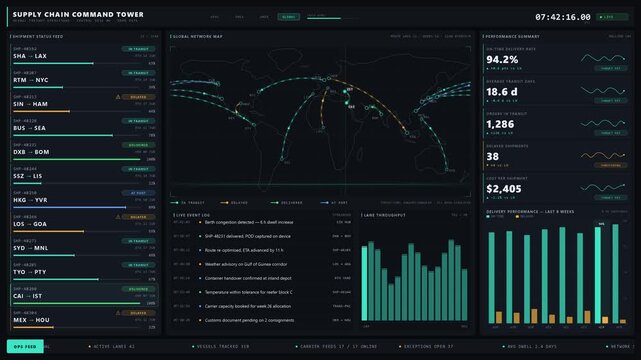
Task: Click the 18.6 d transit days sparkline
Action: 603,91
